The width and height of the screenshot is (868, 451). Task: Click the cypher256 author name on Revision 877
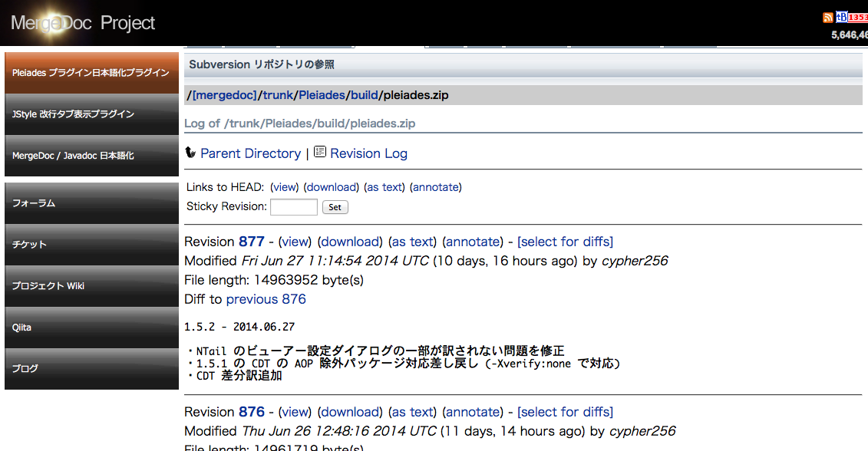coord(635,261)
